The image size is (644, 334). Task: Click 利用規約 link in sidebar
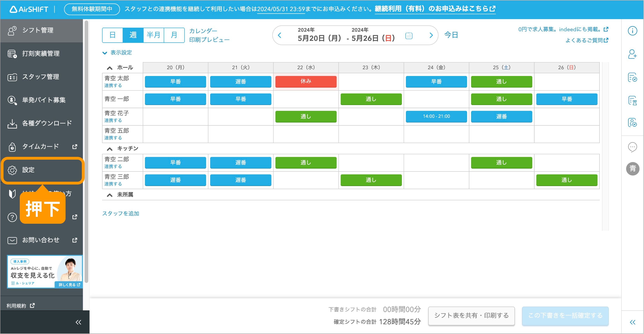(20, 306)
